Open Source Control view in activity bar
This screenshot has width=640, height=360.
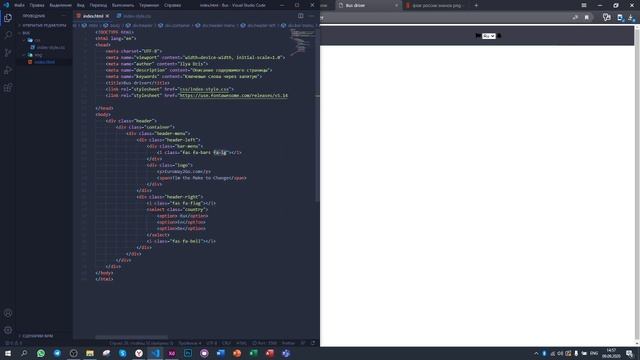8,53
